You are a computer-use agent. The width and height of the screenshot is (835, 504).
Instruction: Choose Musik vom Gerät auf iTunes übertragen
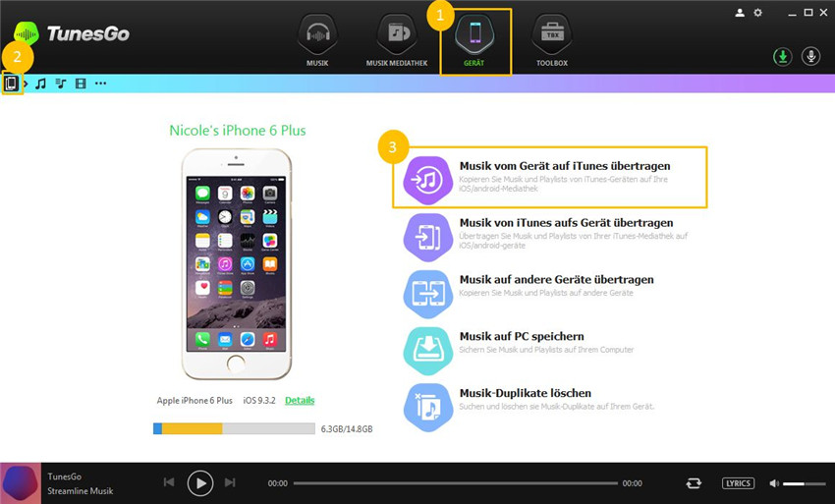[x=565, y=166]
